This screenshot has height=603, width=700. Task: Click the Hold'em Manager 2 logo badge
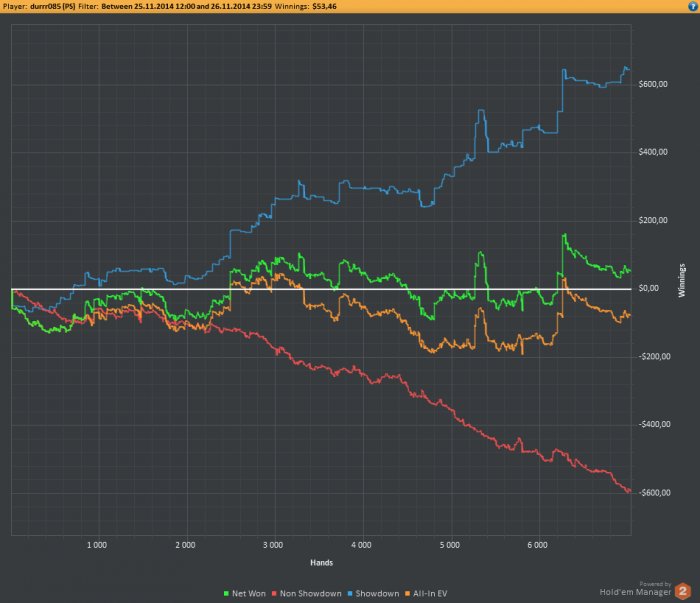tap(682, 591)
